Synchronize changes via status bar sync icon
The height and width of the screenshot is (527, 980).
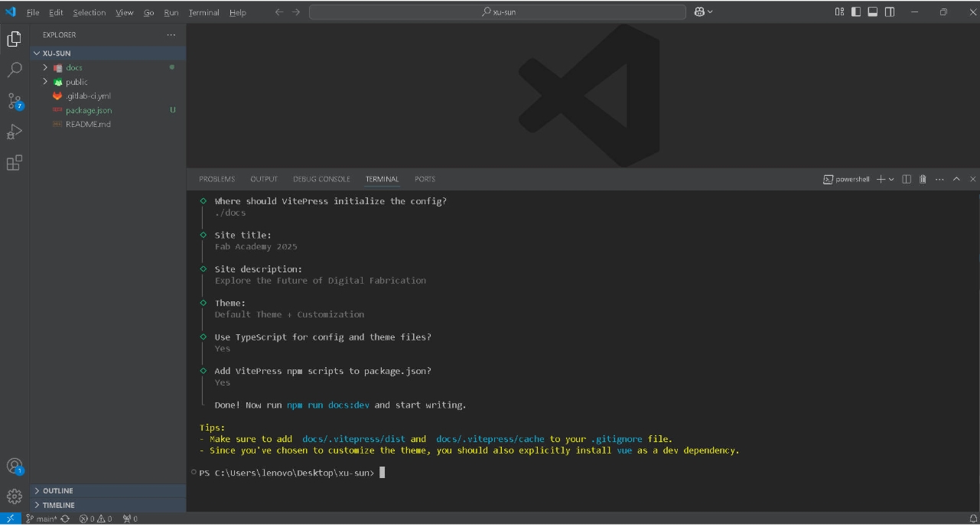click(x=65, y=519)
